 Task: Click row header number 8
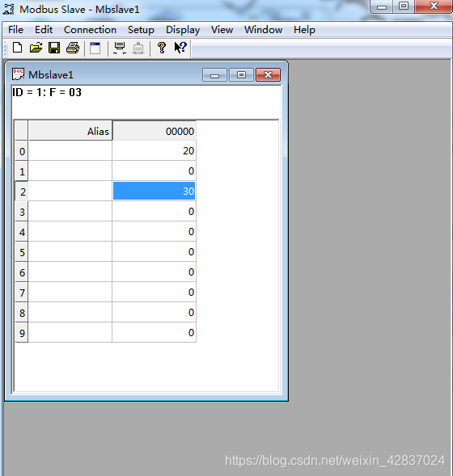pyautogui.click(x=22, y=313)
